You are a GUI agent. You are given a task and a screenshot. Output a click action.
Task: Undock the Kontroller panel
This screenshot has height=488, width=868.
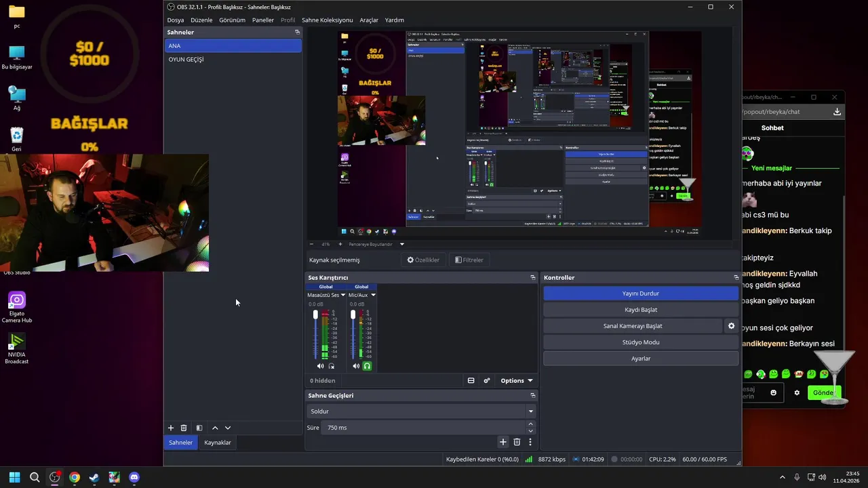(x=736, y=277)
